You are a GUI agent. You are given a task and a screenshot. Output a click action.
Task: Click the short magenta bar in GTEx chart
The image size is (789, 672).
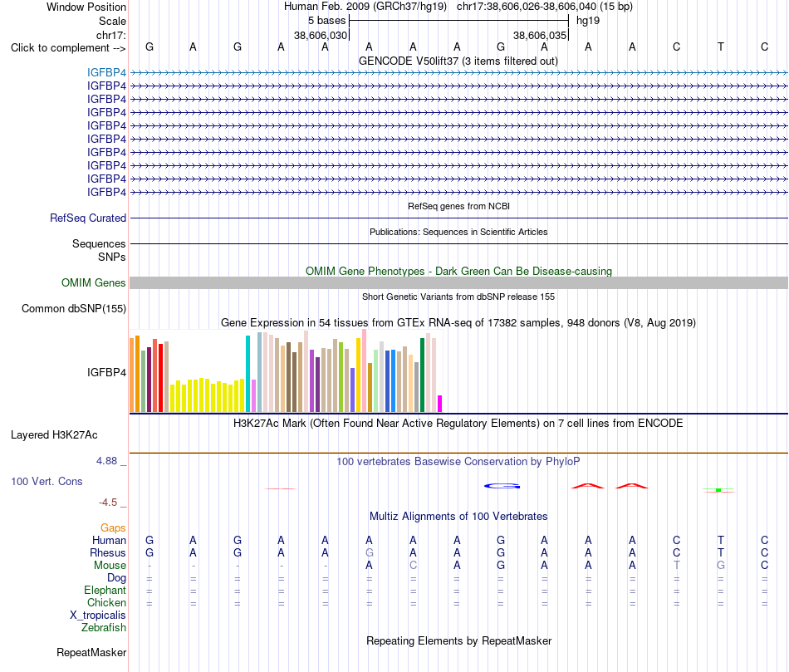440,404
